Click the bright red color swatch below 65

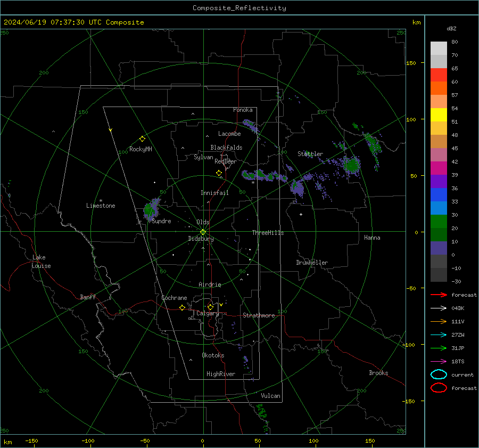coord(439,75)
